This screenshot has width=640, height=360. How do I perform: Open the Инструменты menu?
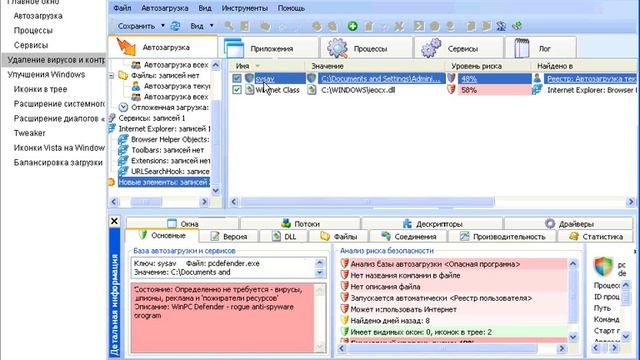coord(244,8)
